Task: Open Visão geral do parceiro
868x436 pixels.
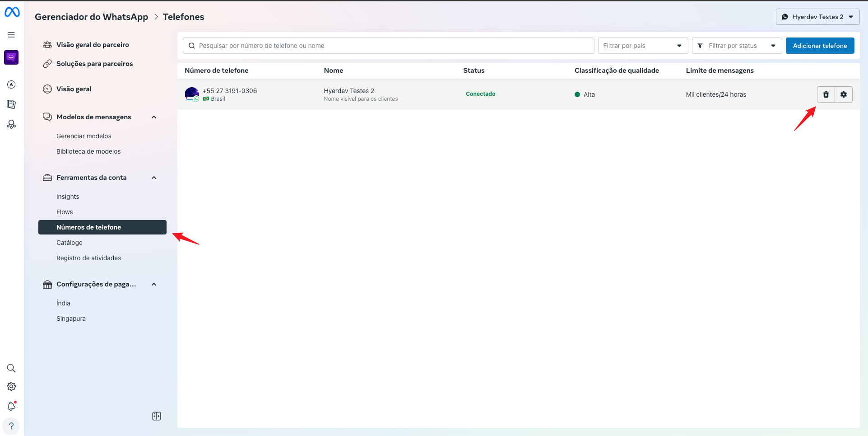Action: tap(93, 45)
